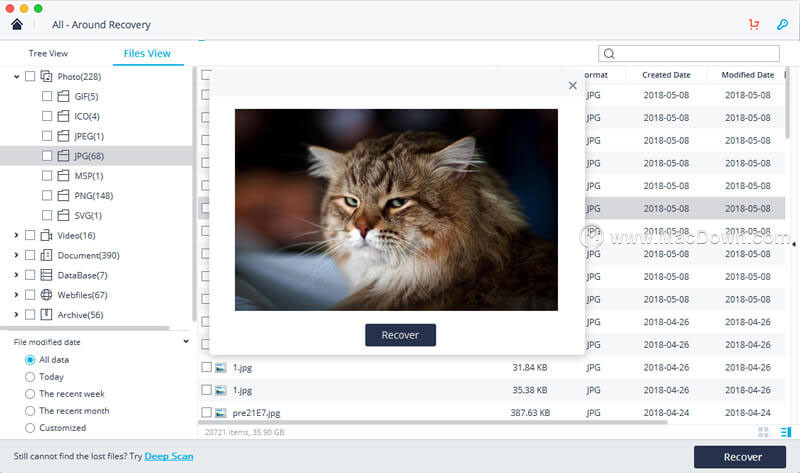The height and width of the screenshot is (473, 800).
Task: Click the file list horizontal scrollbar
Action: 433,422
